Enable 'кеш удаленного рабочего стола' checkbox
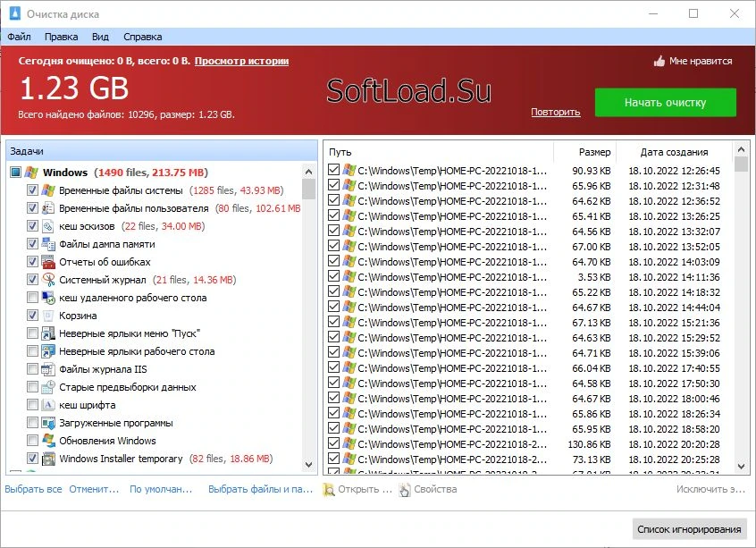Screen dimensions: 756x548 32,297
